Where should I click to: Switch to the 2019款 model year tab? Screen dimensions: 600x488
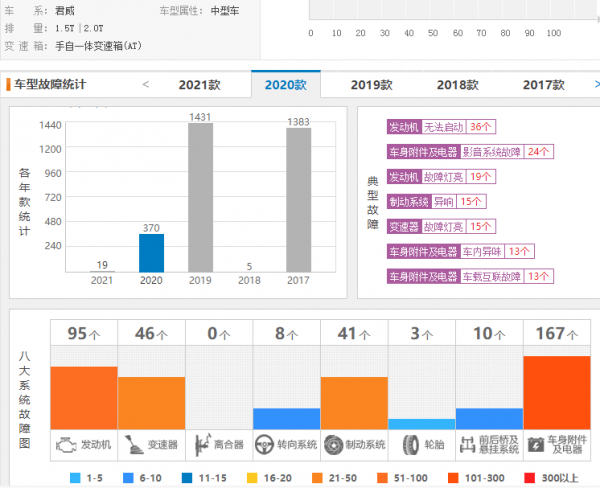click(371, 85)
